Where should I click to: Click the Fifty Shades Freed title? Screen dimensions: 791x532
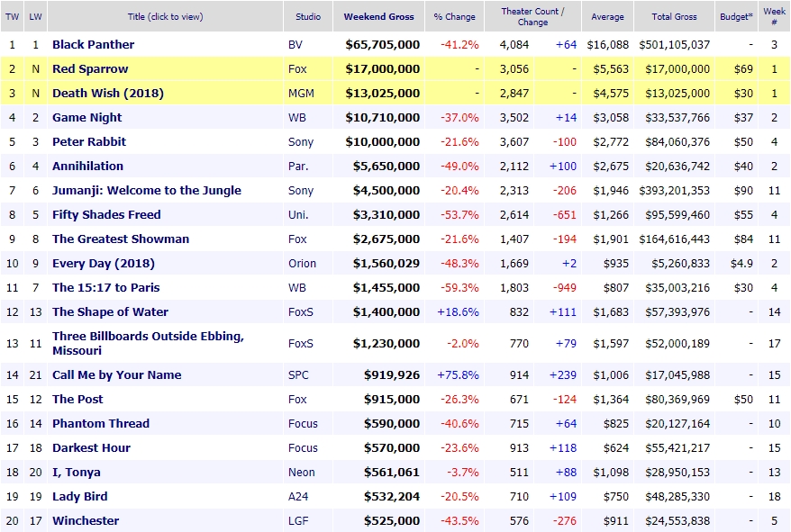point(106,214)
